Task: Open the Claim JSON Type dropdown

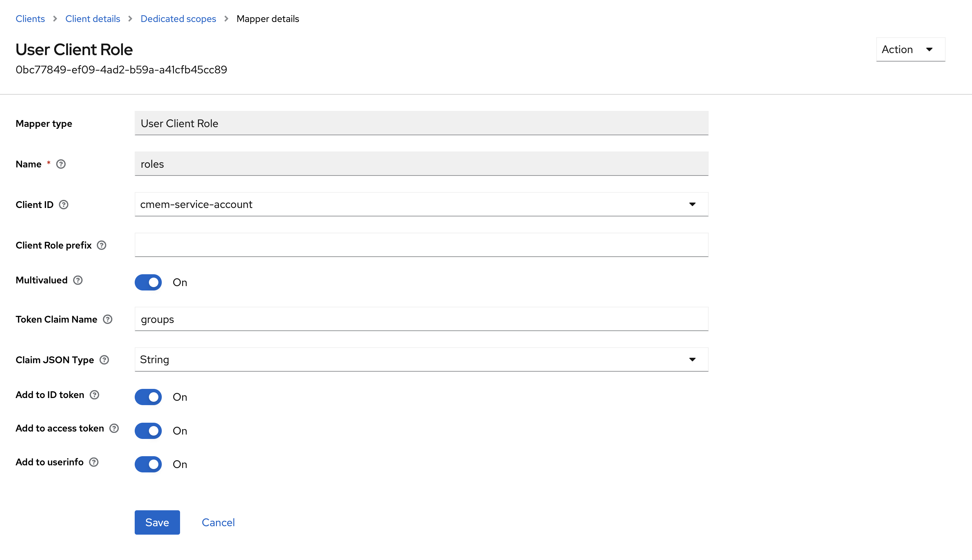Action: tap(693, 359)
